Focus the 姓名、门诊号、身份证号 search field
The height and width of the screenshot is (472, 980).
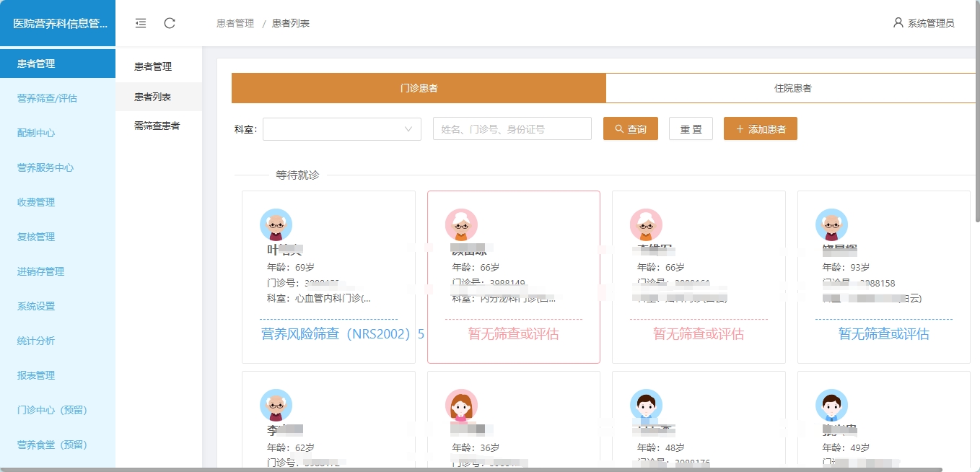[x=512, y=129]
